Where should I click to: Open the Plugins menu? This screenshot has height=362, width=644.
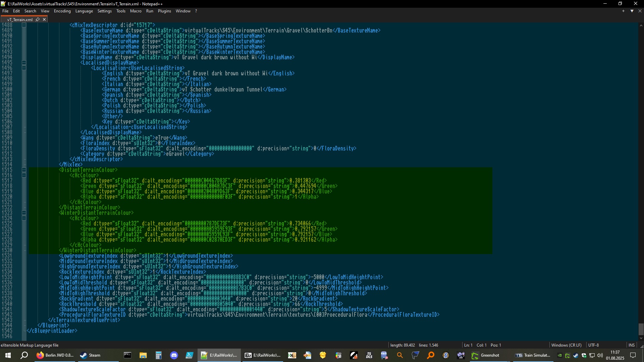coord(164,11)
